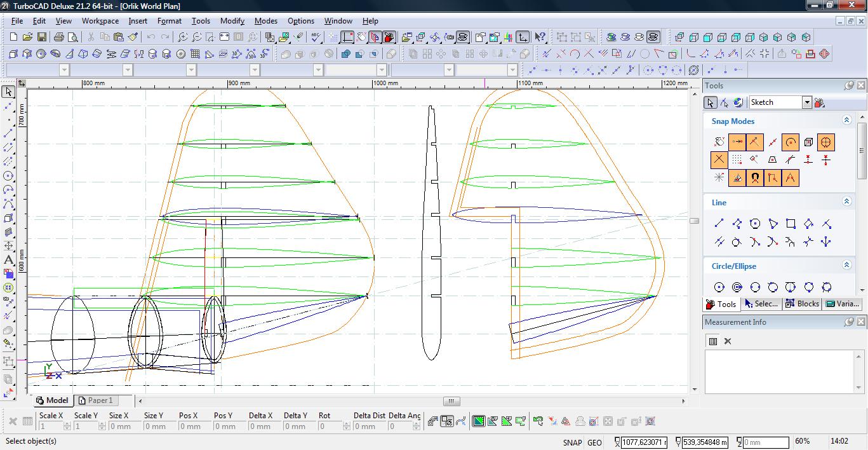Toggle GEO mode in status bar
The image size is (868, 450).
coord(594,442)
